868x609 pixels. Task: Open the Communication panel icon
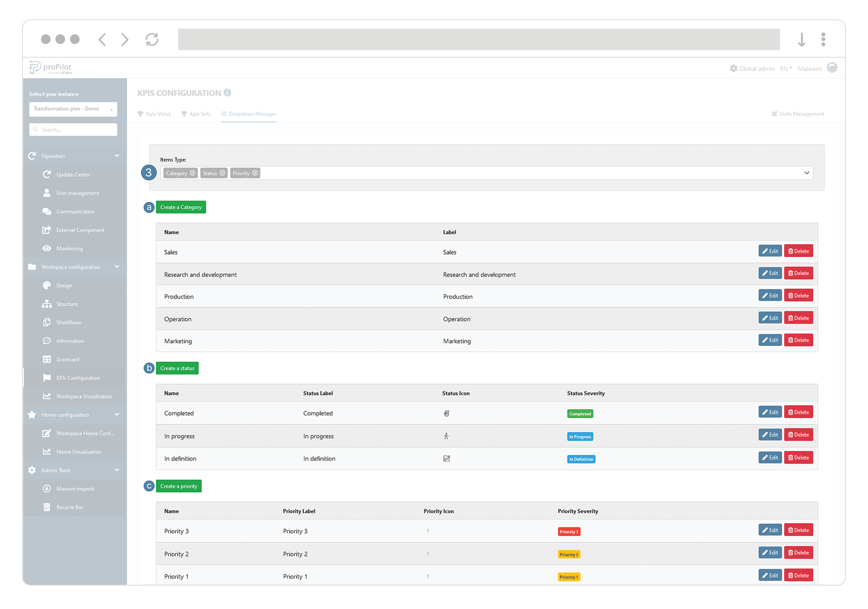click(x=47, y=211)
